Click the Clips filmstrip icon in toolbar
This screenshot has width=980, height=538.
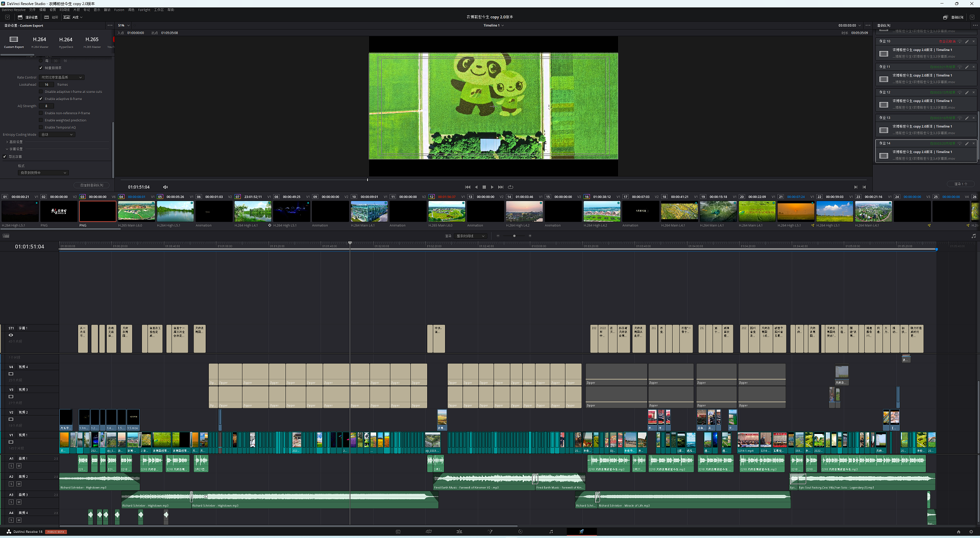click(67, 17)
